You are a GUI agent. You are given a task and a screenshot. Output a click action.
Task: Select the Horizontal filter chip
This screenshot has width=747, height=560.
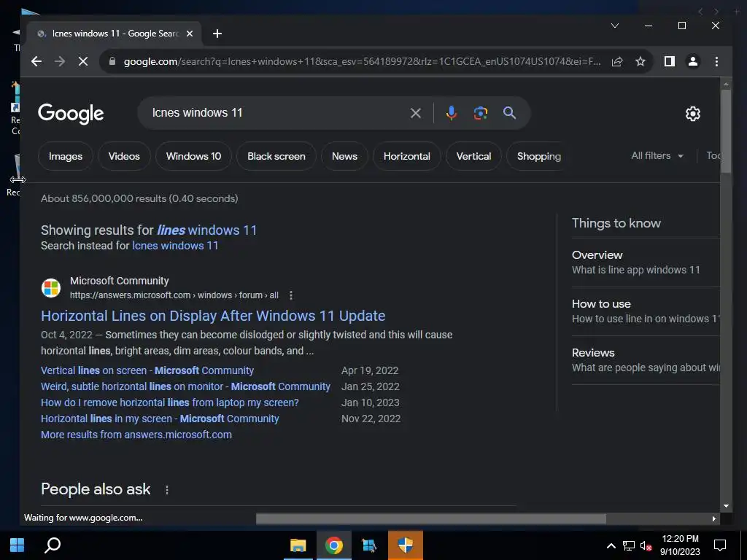point(407,156)
